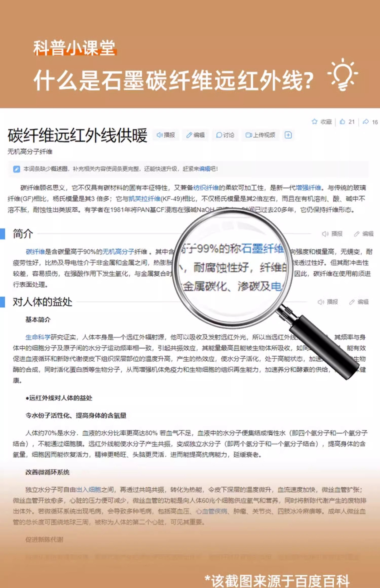
Task: Click 播报 speaker next to the title
Action: (x=166, y=135)
